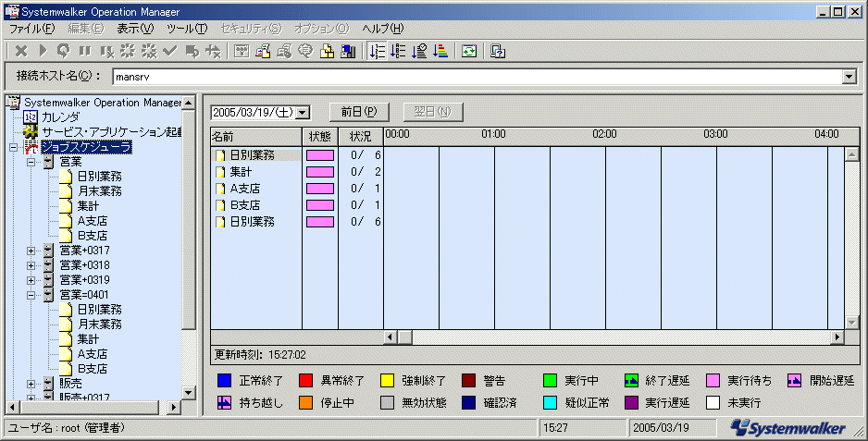Select sort by 1-2-3 numeric order icon
The width and height of the screenshot is (868, 441).
click(x=377, y=52)
